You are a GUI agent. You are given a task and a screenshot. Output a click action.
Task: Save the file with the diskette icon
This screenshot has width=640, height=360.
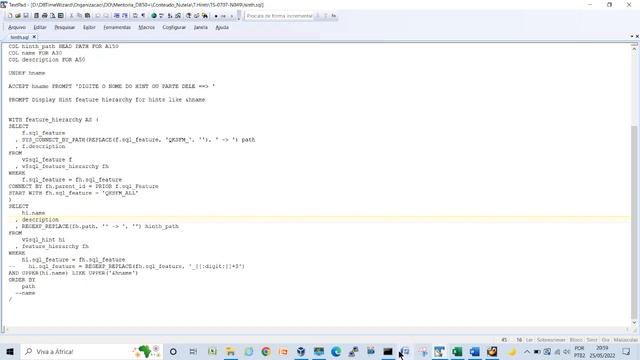[26, 16]
